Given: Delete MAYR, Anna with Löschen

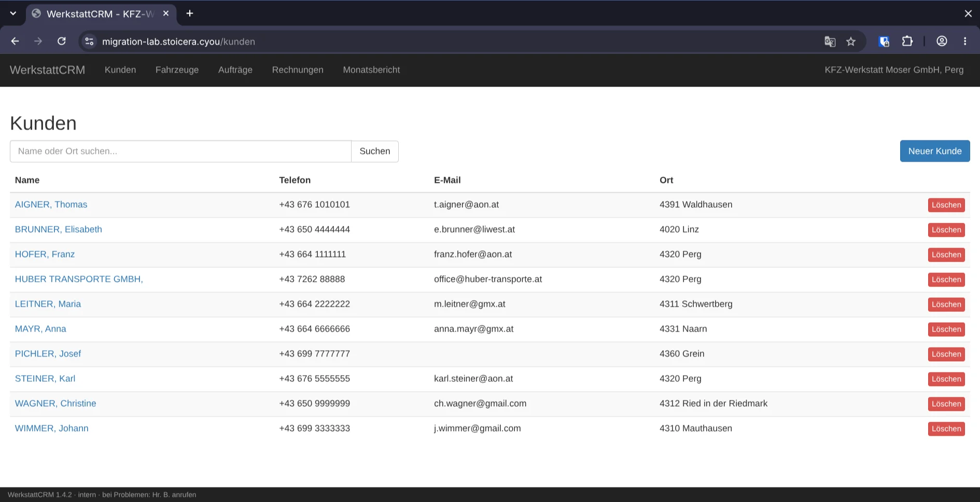Looking at the screenshot, I should [x=946, y=329].
